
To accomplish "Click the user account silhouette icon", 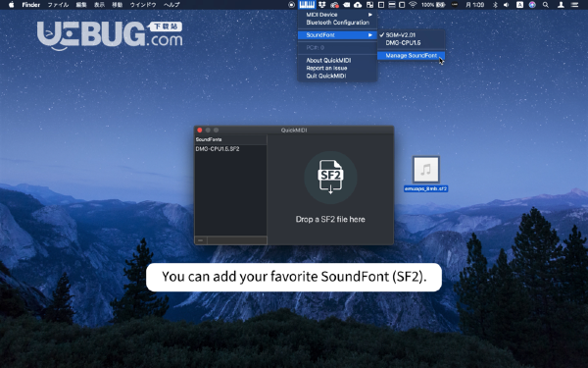I will [x=561, y=5].
